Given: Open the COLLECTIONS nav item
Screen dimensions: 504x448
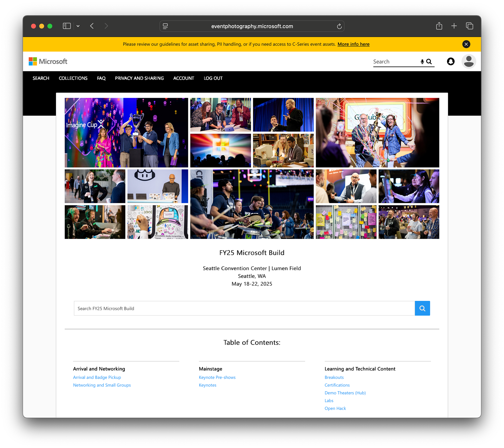Looking at the screenshot, I should 73,78.
